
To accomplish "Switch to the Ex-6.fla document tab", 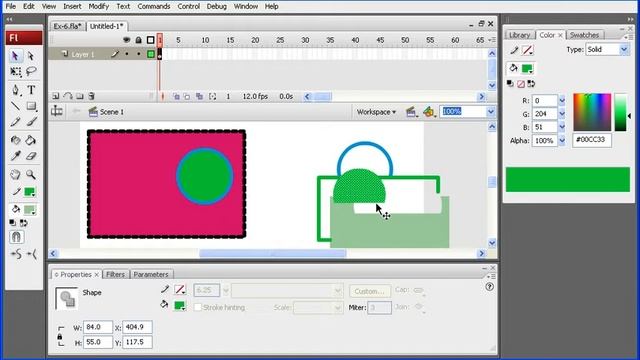I will [68, 26].
